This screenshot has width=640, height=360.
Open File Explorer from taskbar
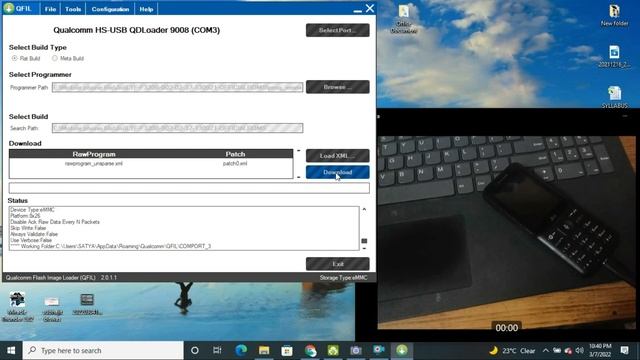click(264, 350)
